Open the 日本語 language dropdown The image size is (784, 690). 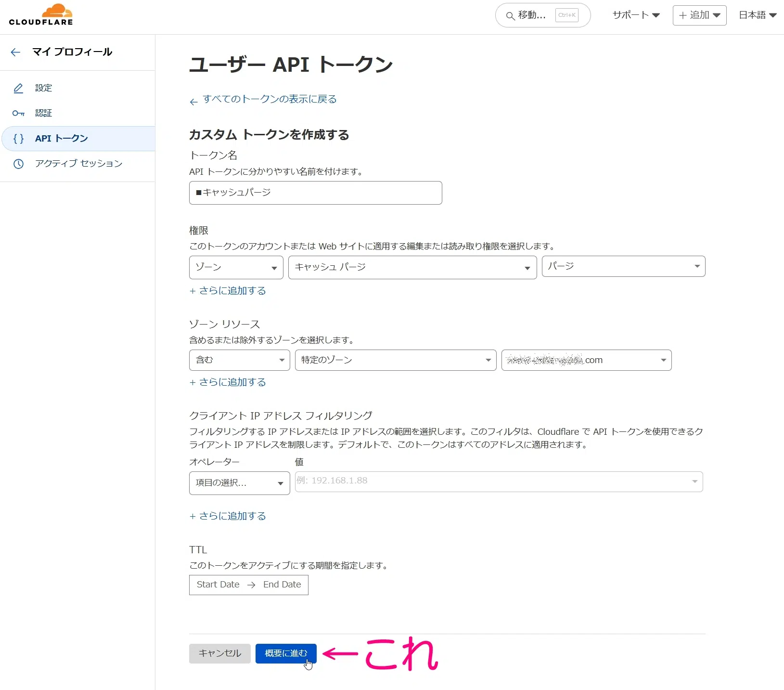757,15
